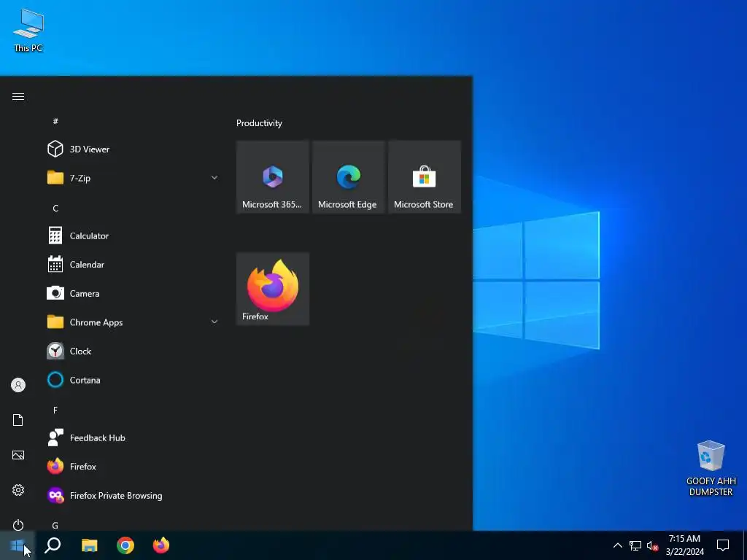Image resolution: width=747 pixels, height=560 pixels.
Task: Launch Cortana from the app list
Action: [x=133, y=380]
